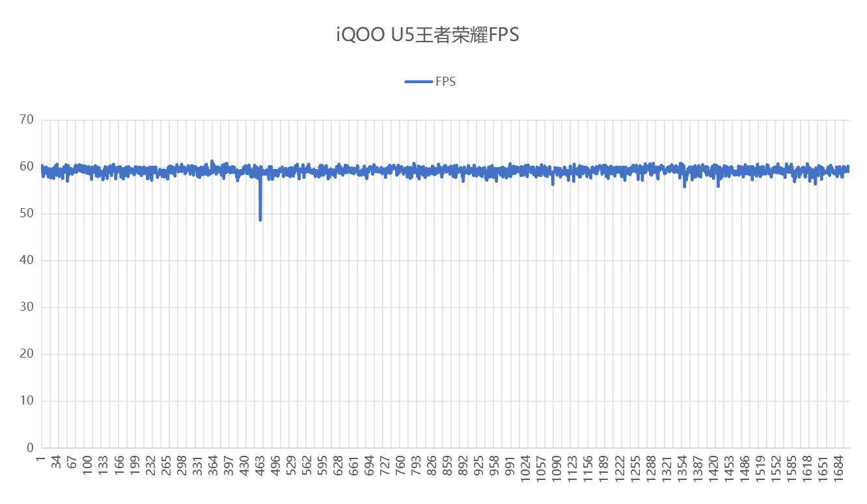
Task: Click x-axis label 133
Action: click(x=103, y=466)
